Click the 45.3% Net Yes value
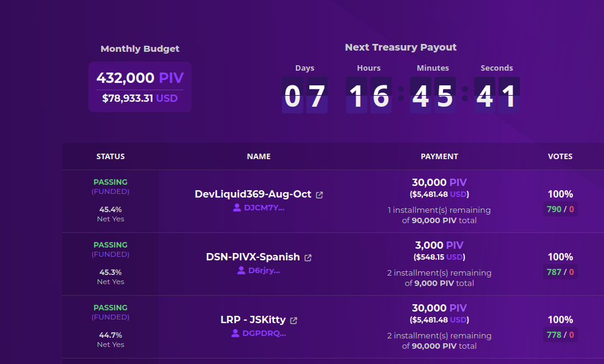This screenshot has height=364, width=604. 110,272
